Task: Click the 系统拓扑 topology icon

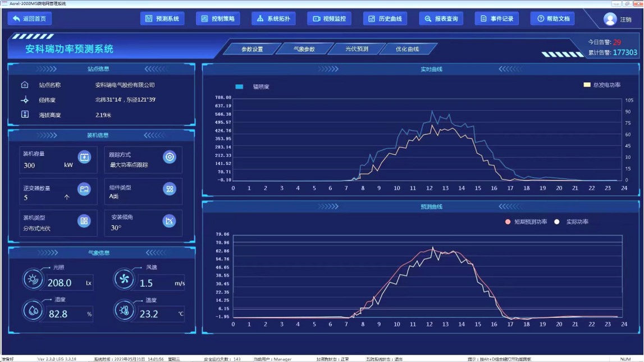Action: pyautogui.click(x=260, y=19)
